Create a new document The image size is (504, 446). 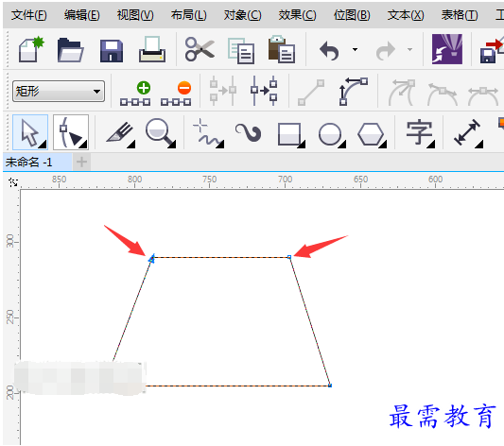pos(31,49)
